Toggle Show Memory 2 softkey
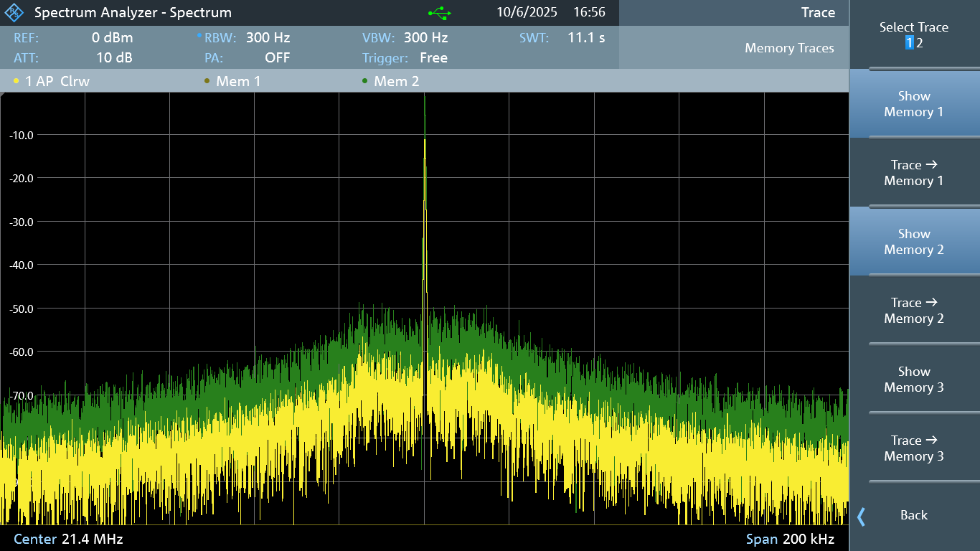Image resolution: width=980 pixels, height=551 pixels. 913,242
